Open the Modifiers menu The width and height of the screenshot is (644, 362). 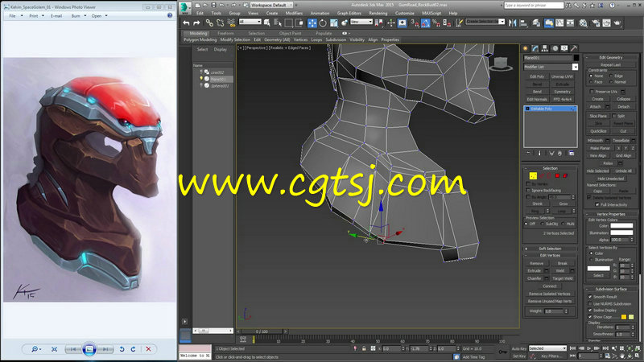(294, 13)
